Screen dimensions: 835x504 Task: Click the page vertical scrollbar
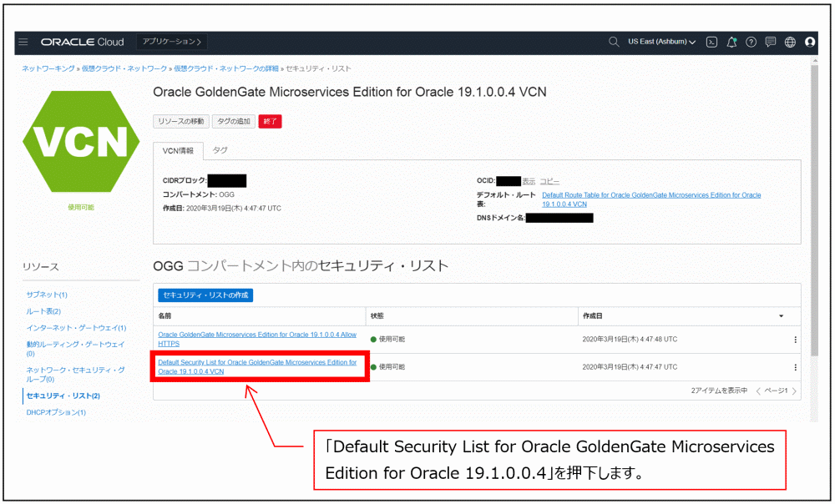coord(814,210)
